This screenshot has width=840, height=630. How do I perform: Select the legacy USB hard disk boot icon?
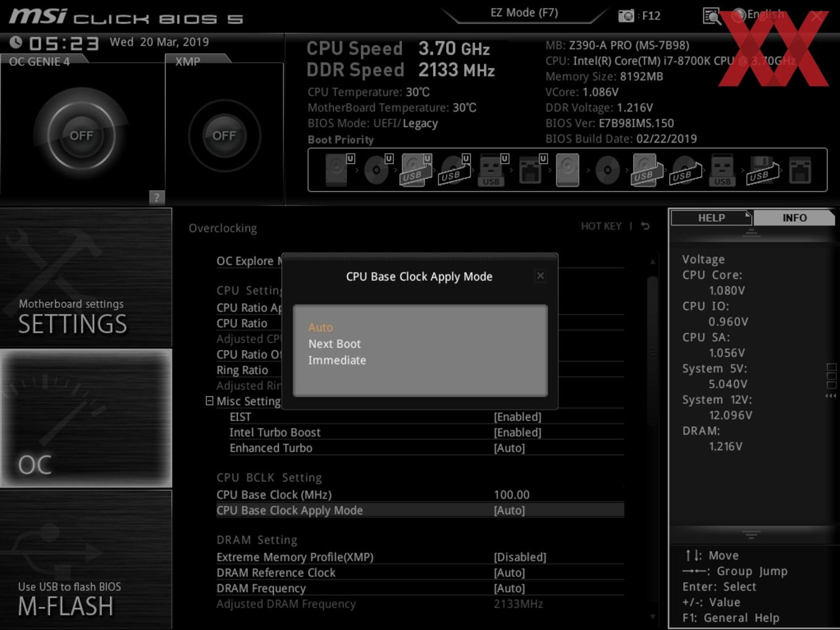(647, 170)
